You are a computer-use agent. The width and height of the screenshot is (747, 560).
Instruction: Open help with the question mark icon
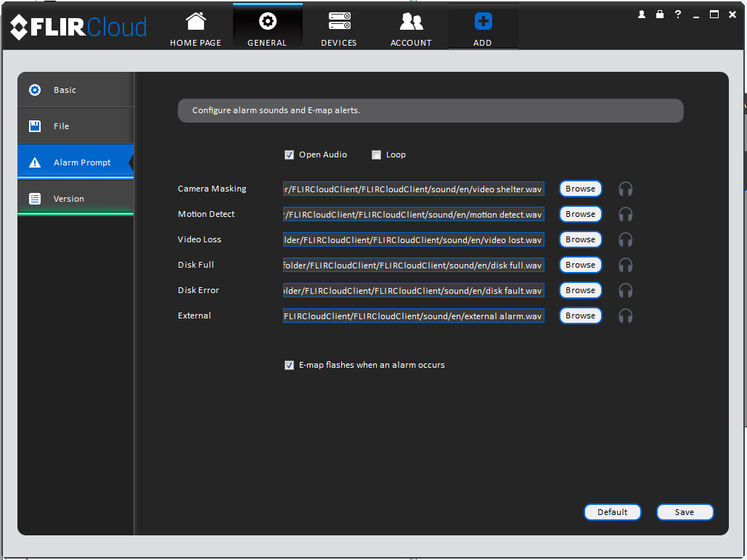pos(678,15)
